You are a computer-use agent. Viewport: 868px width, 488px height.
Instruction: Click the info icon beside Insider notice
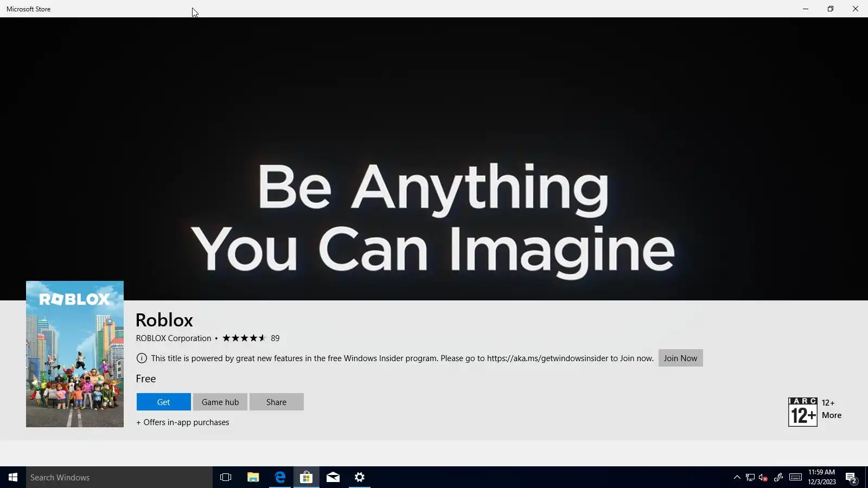pos(142,358)
